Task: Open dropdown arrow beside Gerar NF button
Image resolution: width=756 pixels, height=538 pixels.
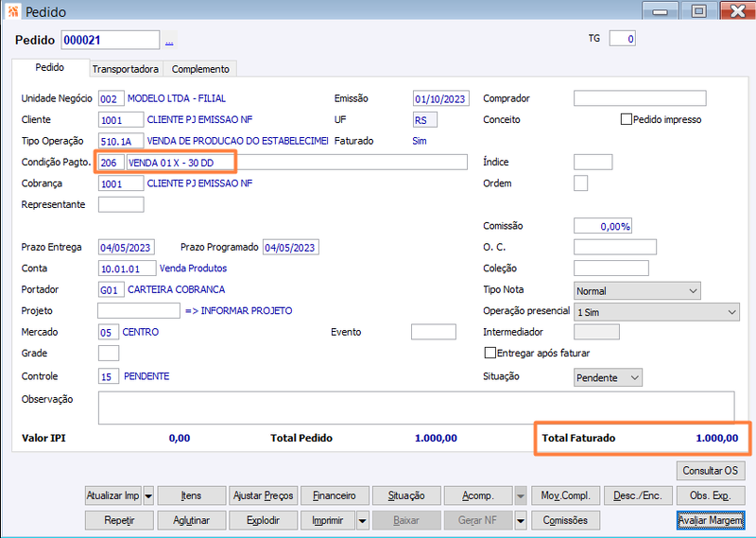Action: click(x=521, y=521)
